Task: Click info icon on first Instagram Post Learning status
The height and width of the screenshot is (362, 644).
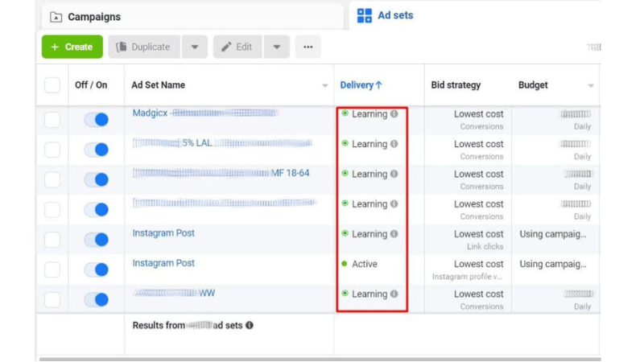Action: tap(394, 234)
